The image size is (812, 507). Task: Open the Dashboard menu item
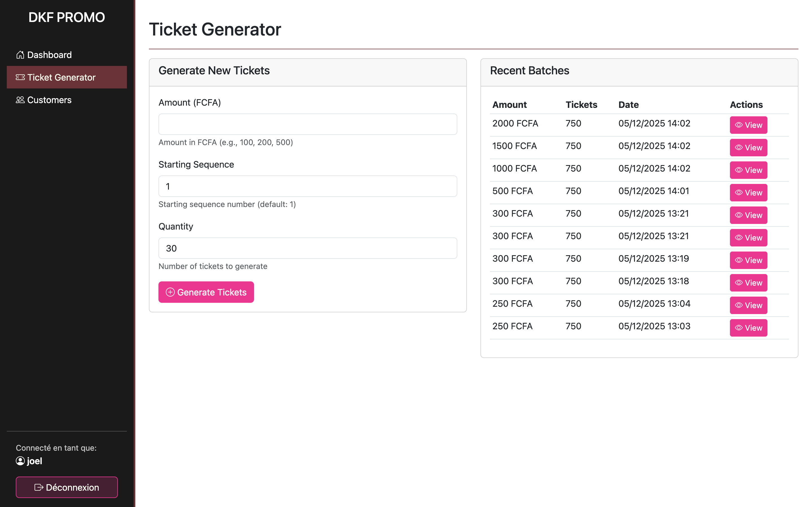(x=49, y=55)
